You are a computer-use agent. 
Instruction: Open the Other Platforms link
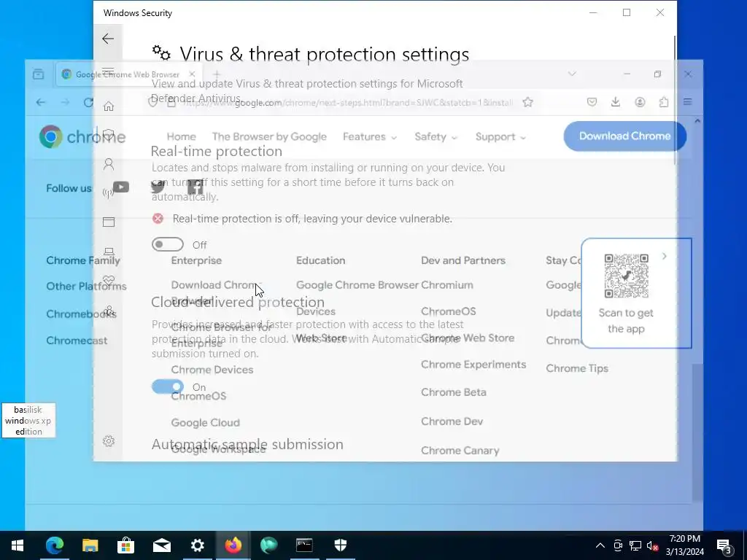coord(86,286)
